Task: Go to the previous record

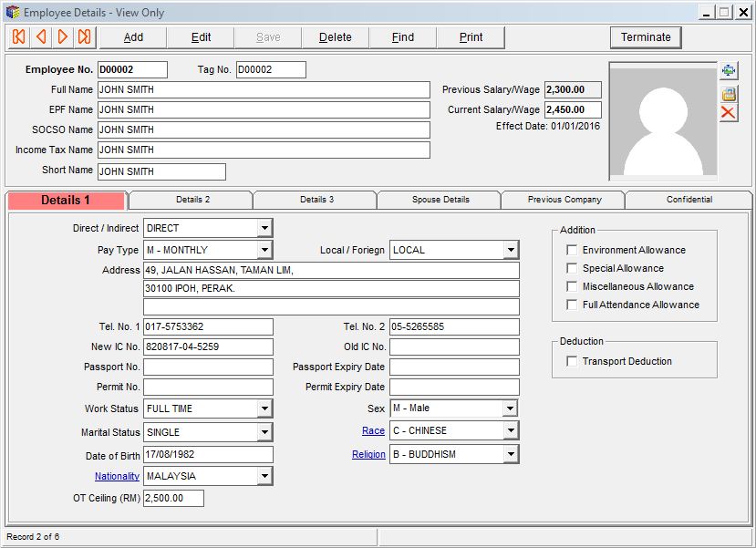Action: [x=41, y=37]
